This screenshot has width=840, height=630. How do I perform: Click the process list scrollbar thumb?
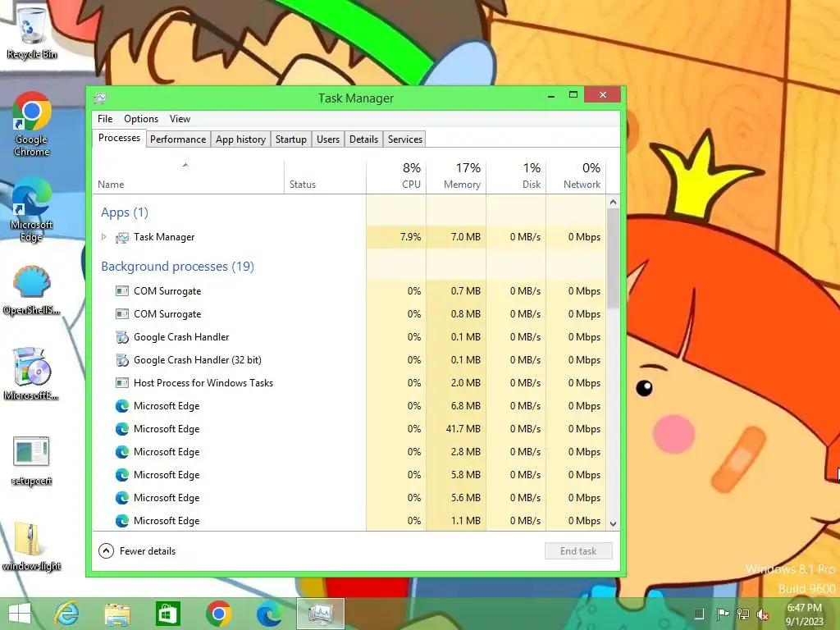[613, 258]
